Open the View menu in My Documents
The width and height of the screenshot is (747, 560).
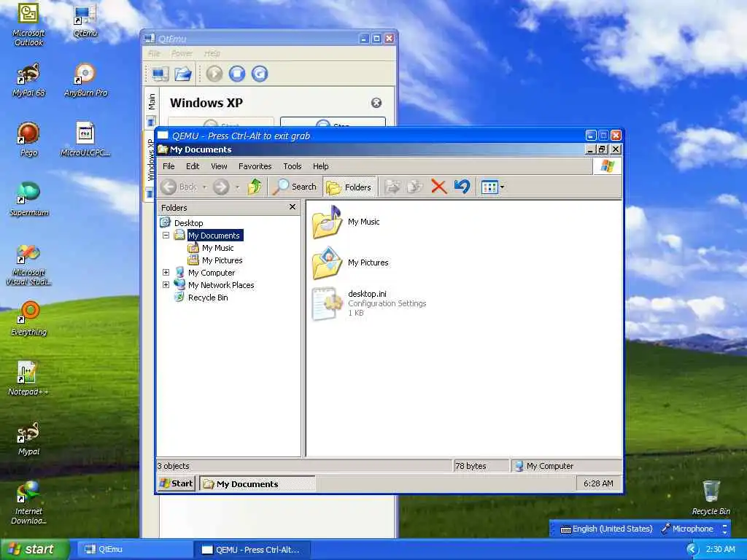tap(219, 166)
